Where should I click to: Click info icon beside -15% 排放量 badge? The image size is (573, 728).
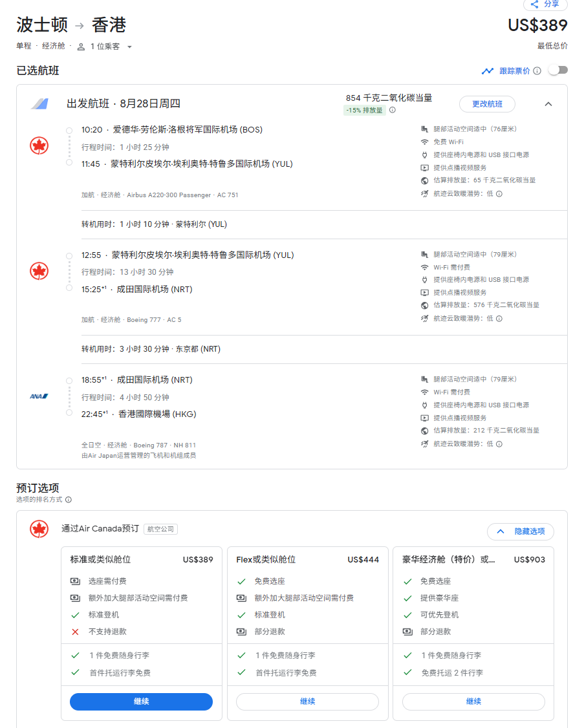pos(392,110)
